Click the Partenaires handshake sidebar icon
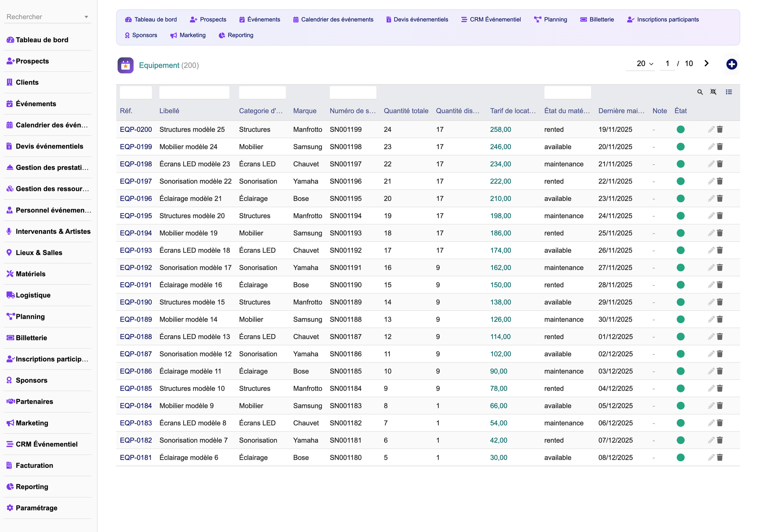Viewport: 757px width, 532px height. coord(11,401)
